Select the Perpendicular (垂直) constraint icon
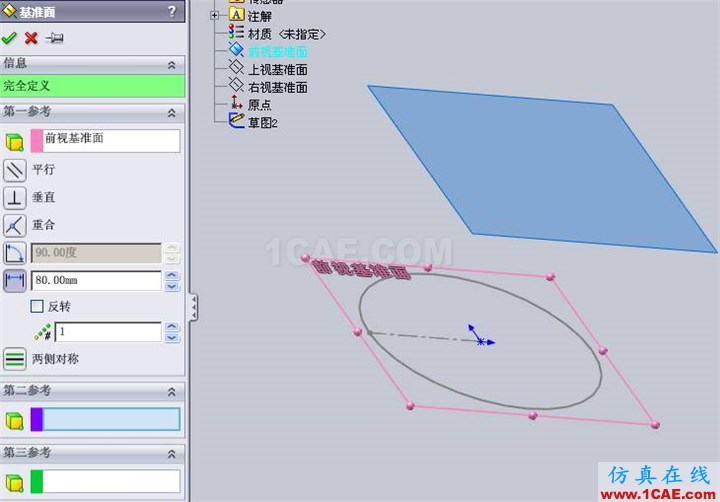This screenshot has height=502, width=720. 15,198
